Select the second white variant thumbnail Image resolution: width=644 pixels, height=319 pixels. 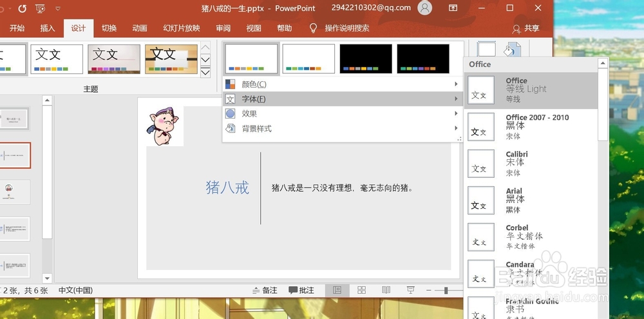pyautogui.click(x=308, y=59)
